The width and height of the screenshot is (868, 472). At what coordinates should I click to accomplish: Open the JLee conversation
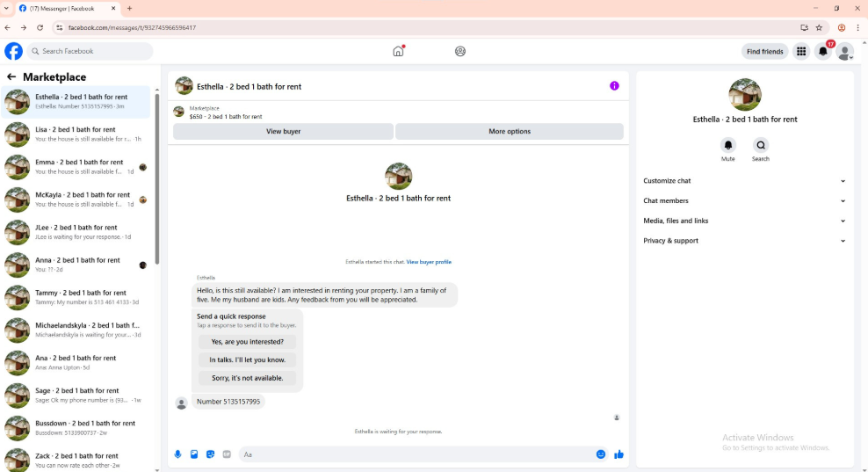point(76,232)
